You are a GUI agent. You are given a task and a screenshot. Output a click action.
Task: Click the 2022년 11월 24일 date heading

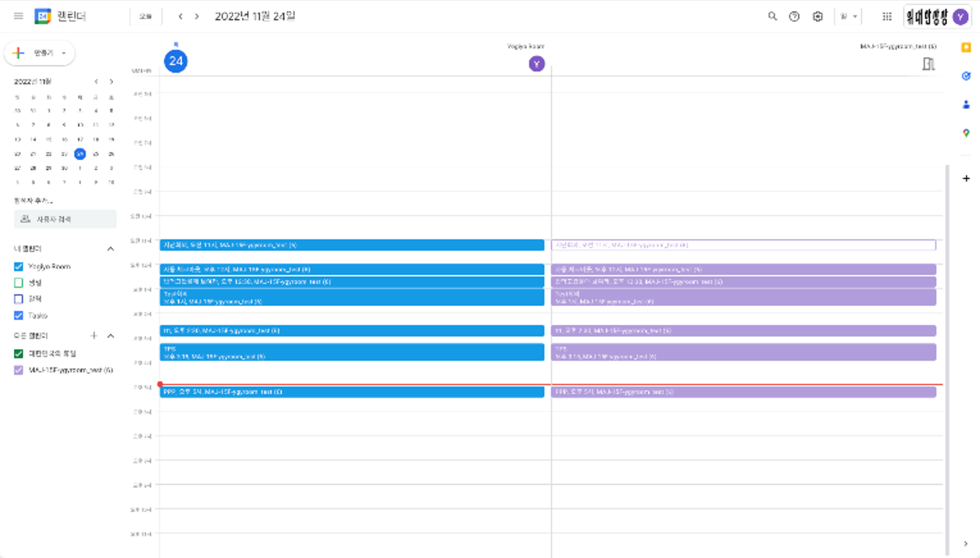click(x=255, y=16)
